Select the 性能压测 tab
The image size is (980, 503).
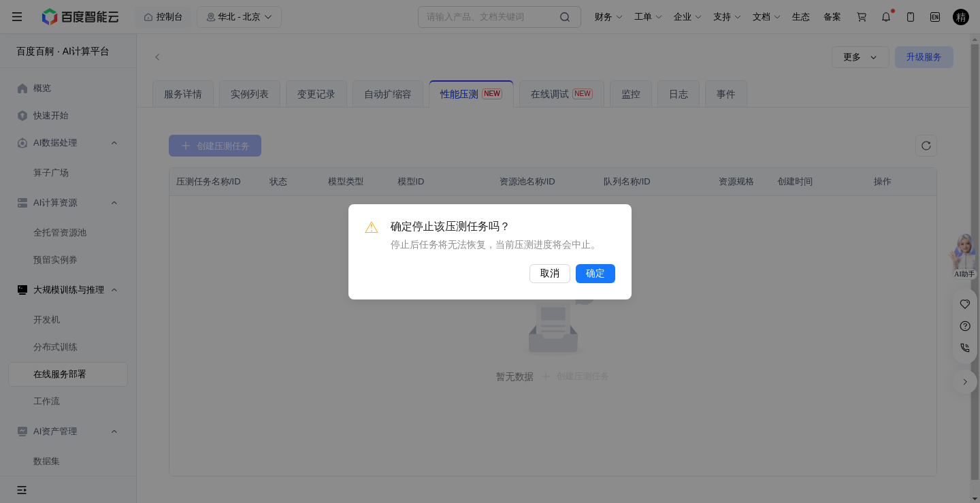point(471,94)
